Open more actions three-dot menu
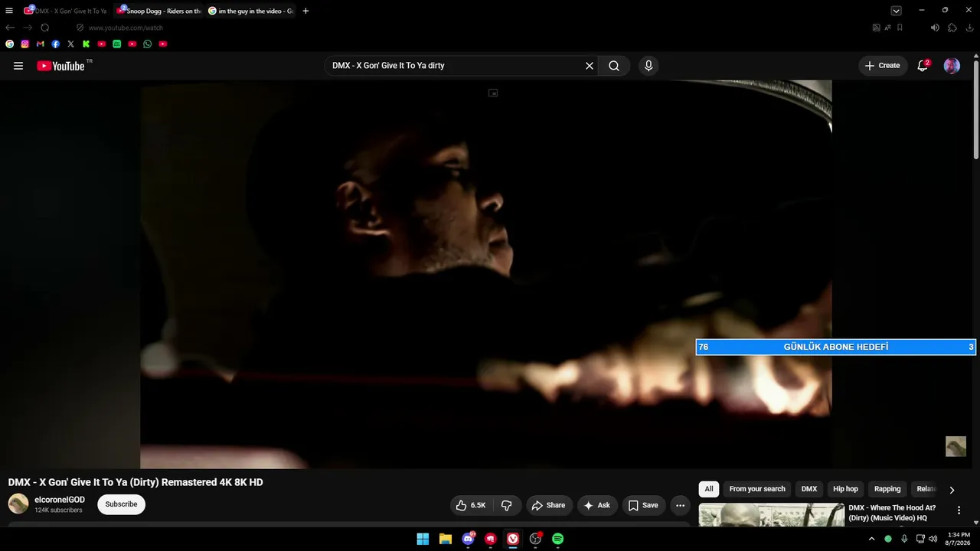980x551 pixels. coord(680,505)
